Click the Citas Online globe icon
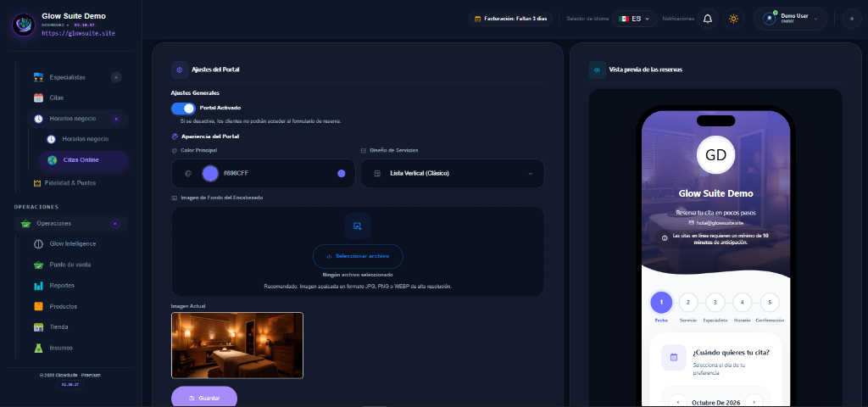This screenshot has height=407, width=868. (x=52, y=160)
